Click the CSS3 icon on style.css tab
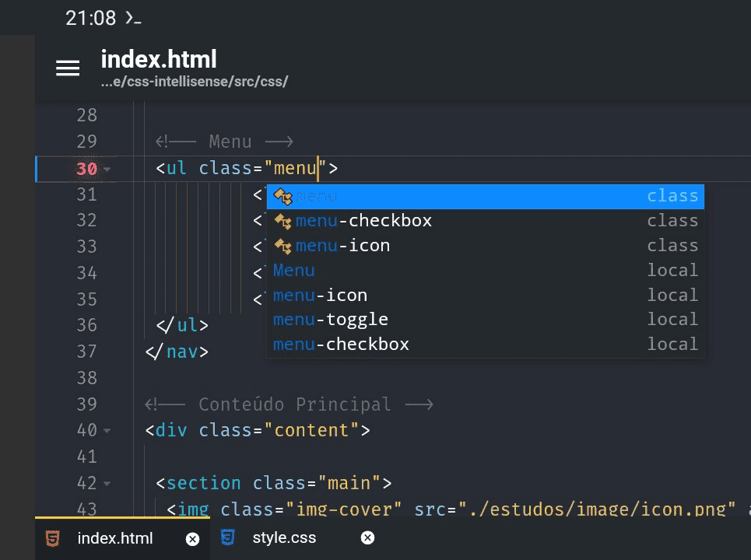Screen dimensions: 751x560 tap(228, 537)
